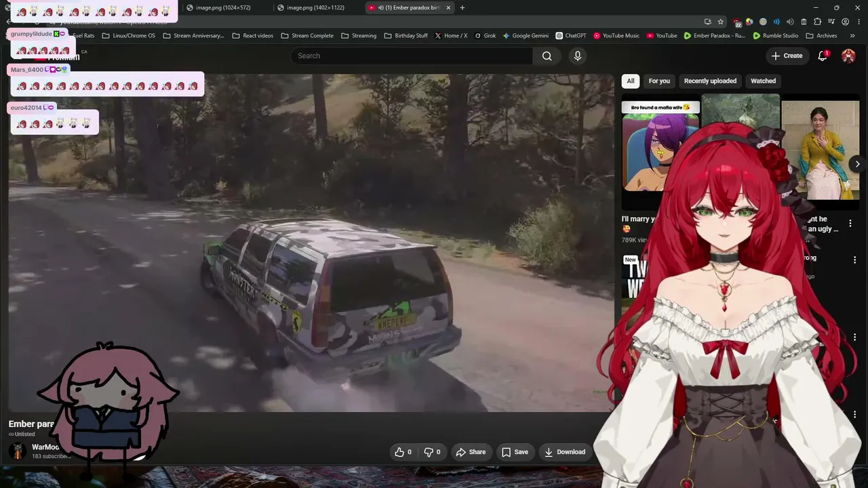The width and height of the screenshot is (868, 488).
Task: Open the ChatGPT bookmark
Action: 571,35
